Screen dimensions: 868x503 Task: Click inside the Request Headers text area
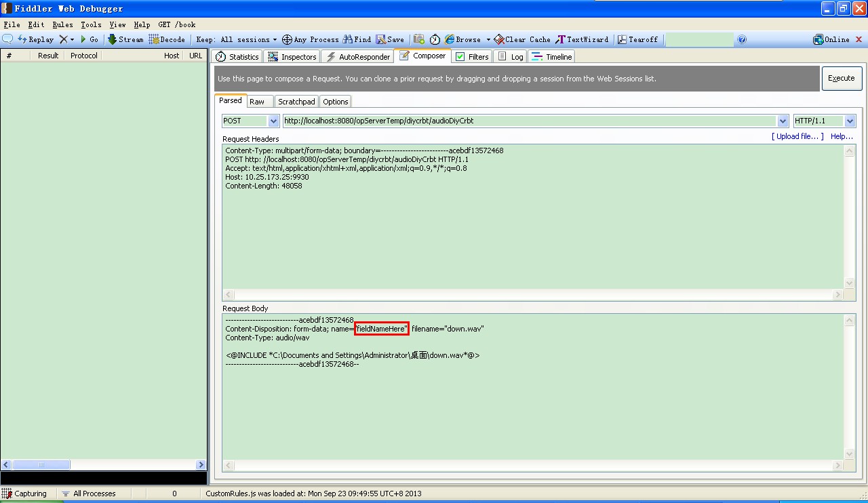[x=533, y=216]
